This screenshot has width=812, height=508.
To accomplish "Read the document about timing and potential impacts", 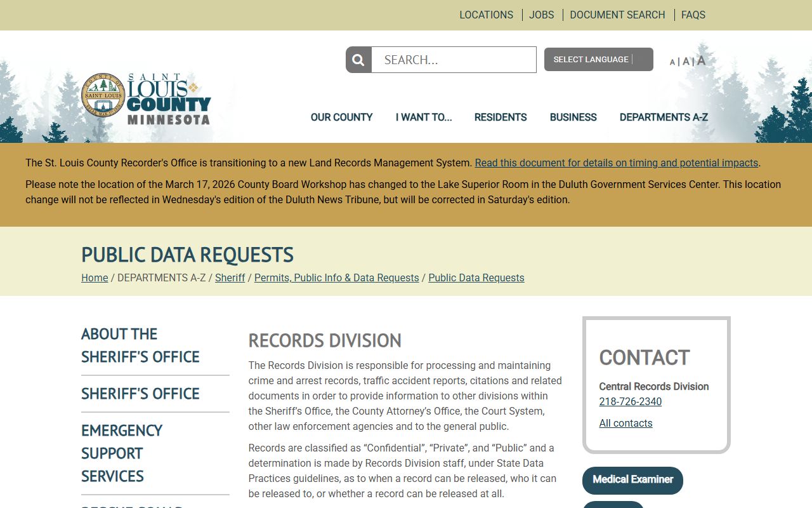I will [617, 163].
